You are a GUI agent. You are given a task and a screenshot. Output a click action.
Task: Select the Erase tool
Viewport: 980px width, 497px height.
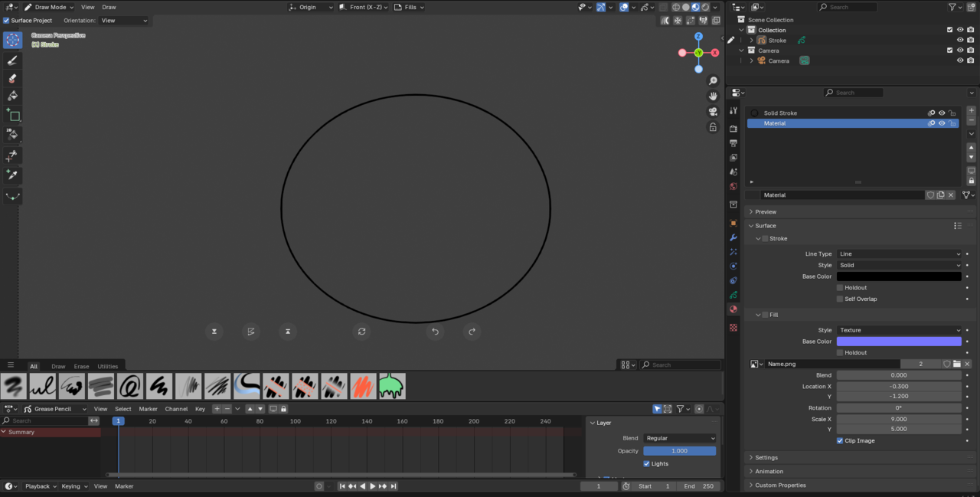[x=12, y=78]
